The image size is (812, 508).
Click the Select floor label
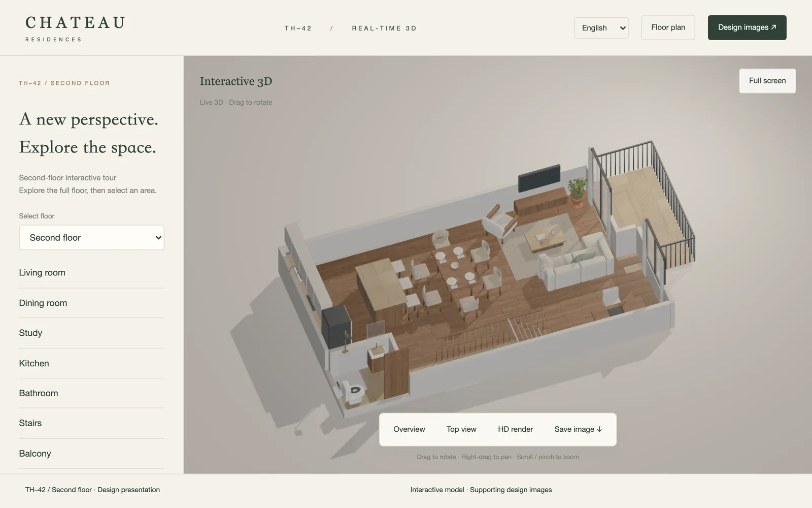37,216
